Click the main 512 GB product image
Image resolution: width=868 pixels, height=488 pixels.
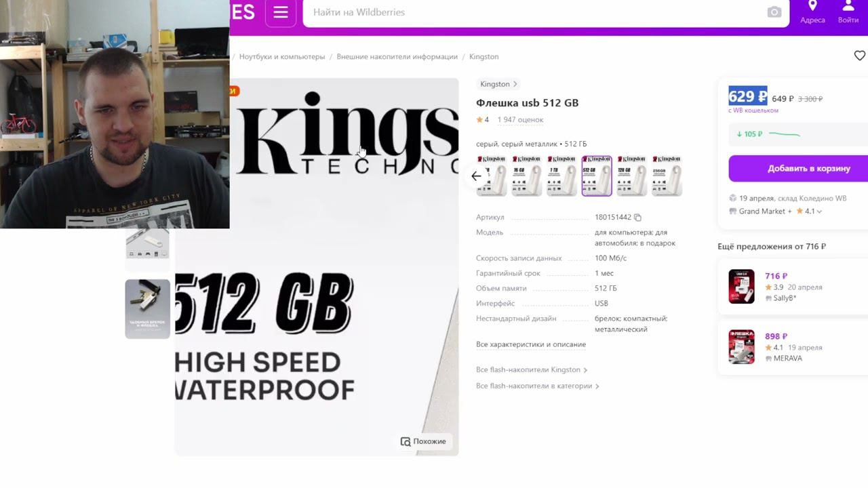point(317,267)
